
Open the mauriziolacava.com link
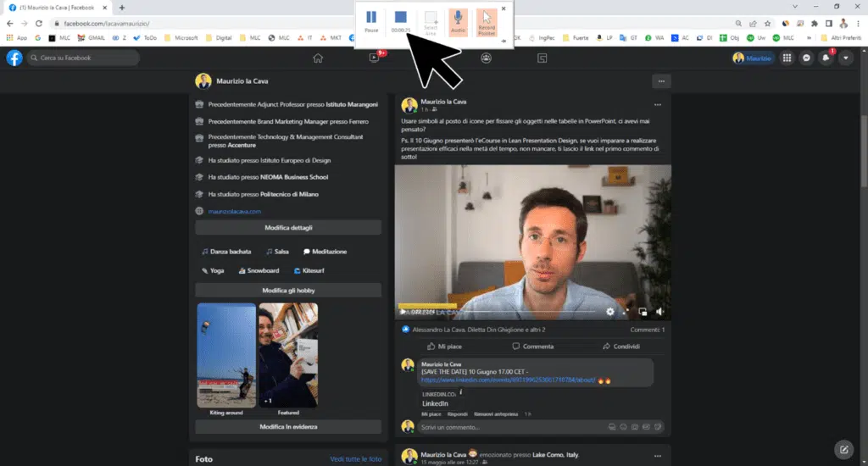235,211
